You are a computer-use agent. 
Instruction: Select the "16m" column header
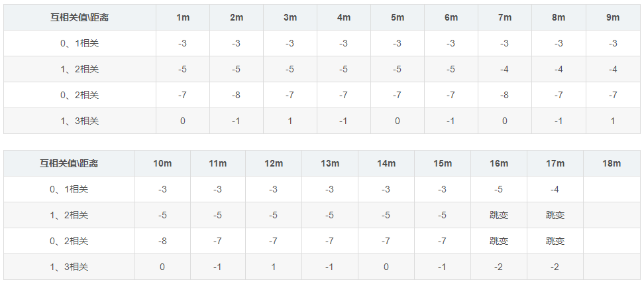[x=499, y=163]
